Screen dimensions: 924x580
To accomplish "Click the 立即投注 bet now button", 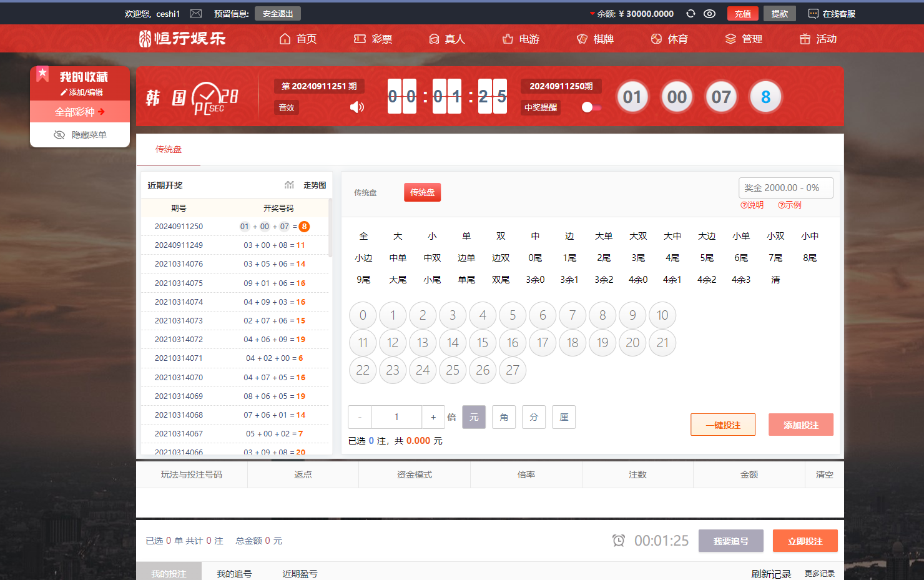I will (805, 541).
